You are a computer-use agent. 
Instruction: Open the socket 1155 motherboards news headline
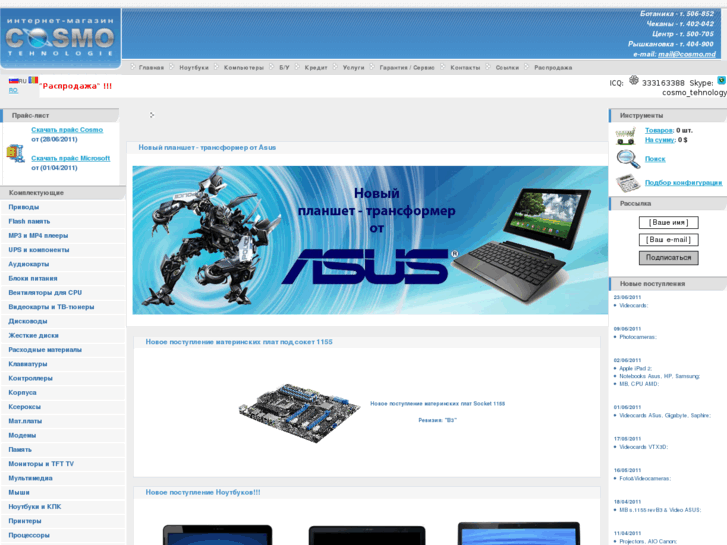pos(239,342)
